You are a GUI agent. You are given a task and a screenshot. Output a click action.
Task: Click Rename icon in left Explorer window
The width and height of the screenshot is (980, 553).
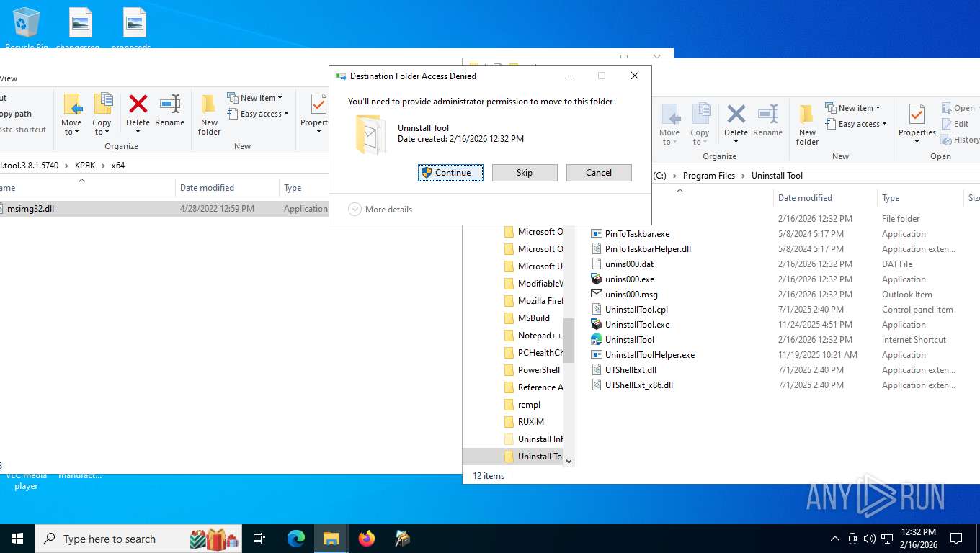click(170, 112)
